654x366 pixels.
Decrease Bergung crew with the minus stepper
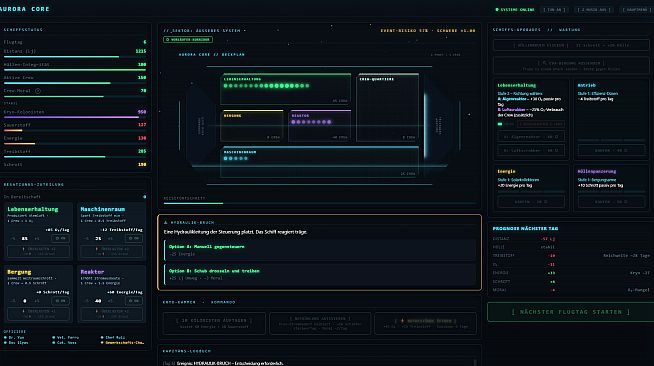13,301
